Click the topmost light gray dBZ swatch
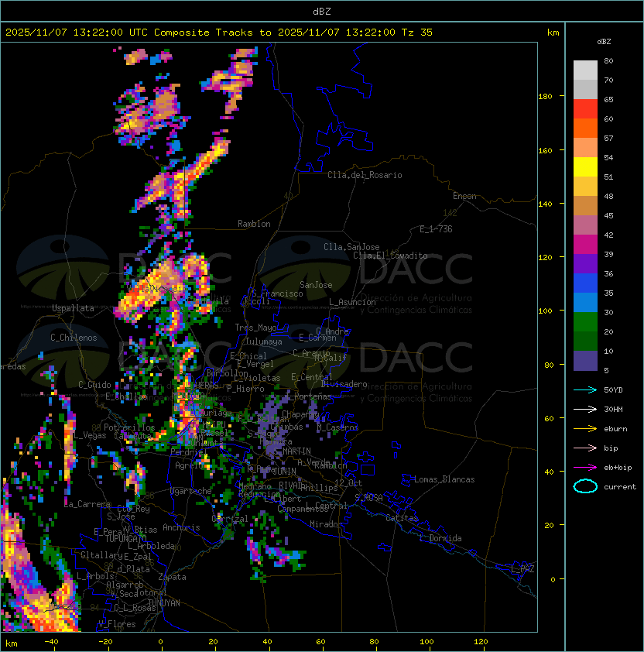 [585, 70]
